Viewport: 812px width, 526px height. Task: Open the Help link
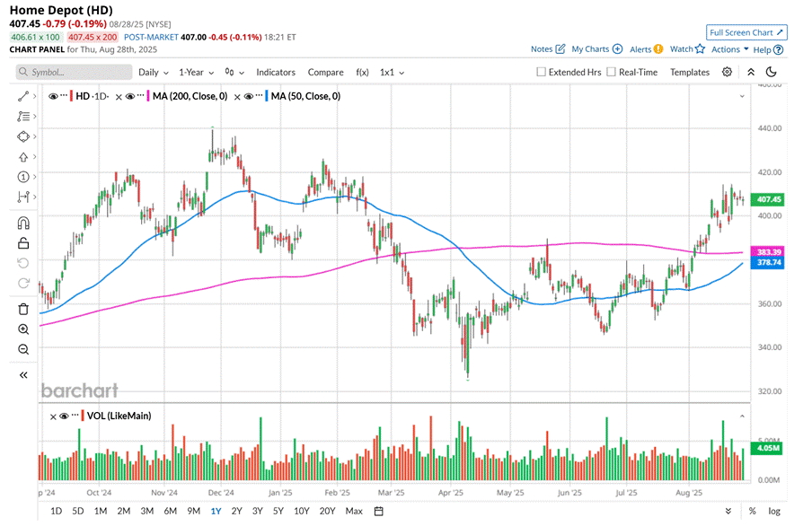(x=768, y=49)
